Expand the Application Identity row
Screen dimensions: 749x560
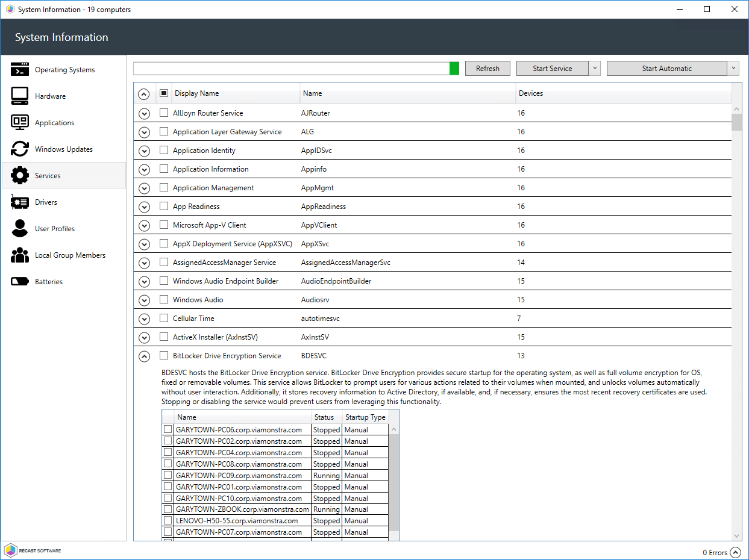coord(144,151)
